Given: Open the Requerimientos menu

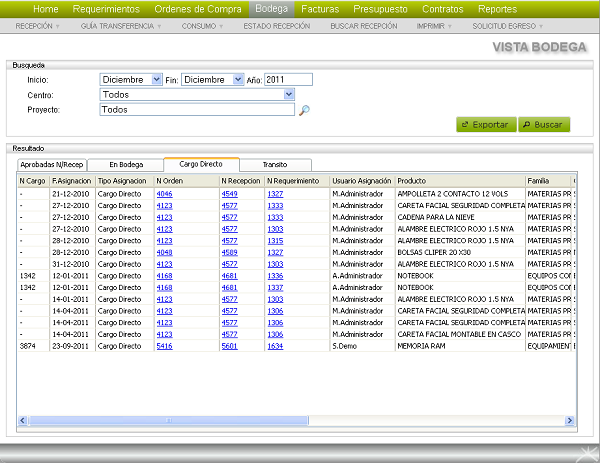Looking at the screenshot, I should pyautogui.click(x=106, y=9).
